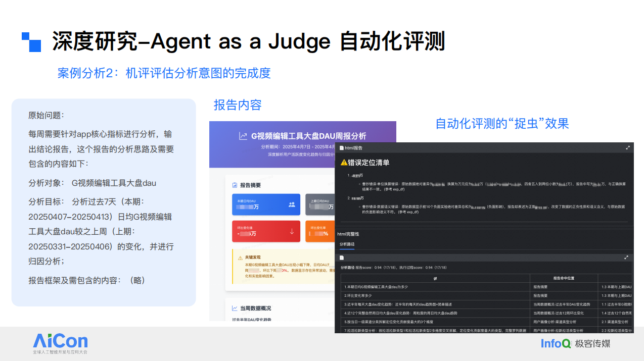Click the document icon above the 分析路径 score line
The image size is (644, 361).
point(342,257)
